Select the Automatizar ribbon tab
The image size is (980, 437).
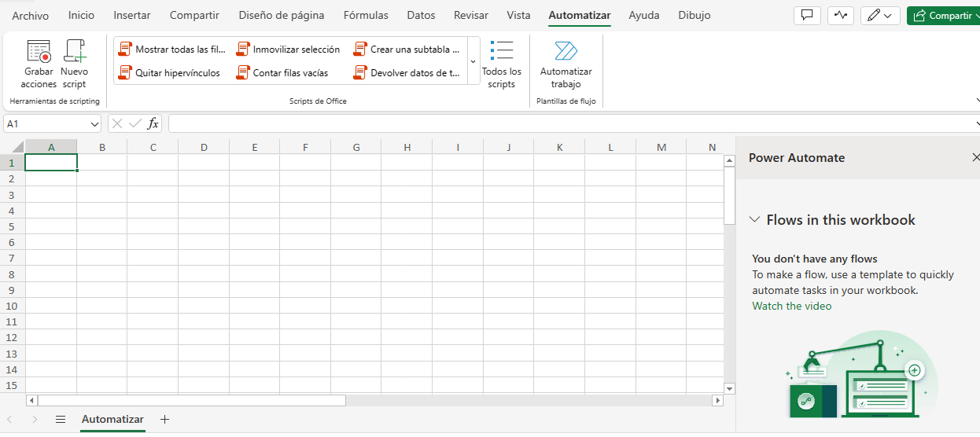click(580, 16)
